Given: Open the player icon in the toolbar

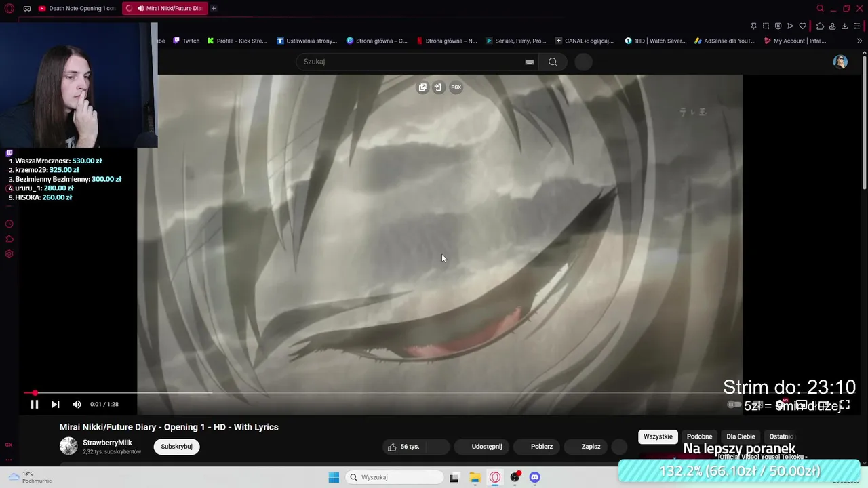Looking at the screenshot, I should 790,26.
